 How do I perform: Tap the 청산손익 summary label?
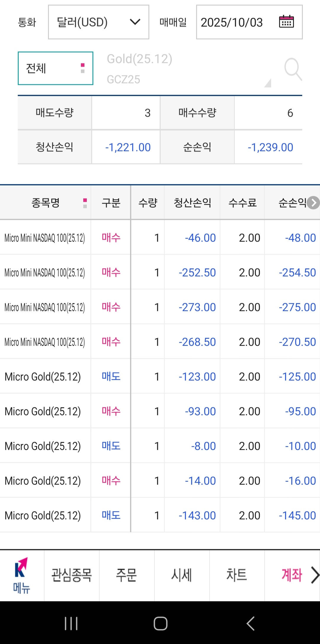point(55,147)
